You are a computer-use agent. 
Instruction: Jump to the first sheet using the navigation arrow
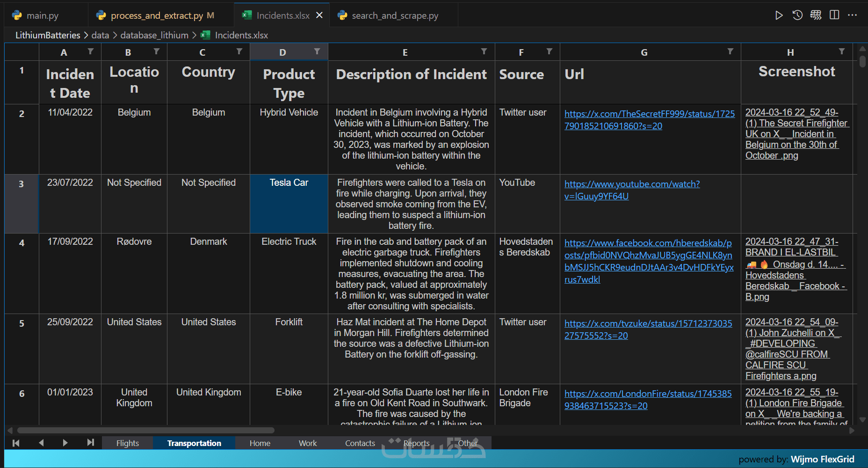pos(16,443)
